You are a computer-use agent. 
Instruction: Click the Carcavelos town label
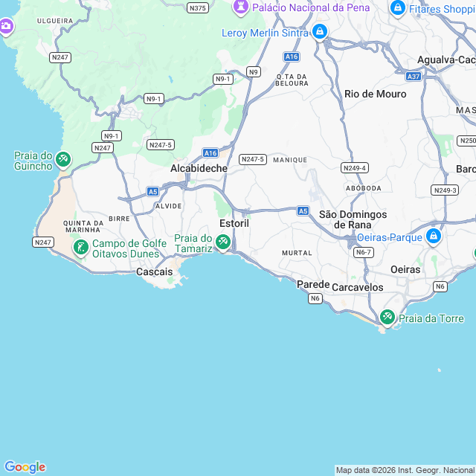(x=357, y=287)
